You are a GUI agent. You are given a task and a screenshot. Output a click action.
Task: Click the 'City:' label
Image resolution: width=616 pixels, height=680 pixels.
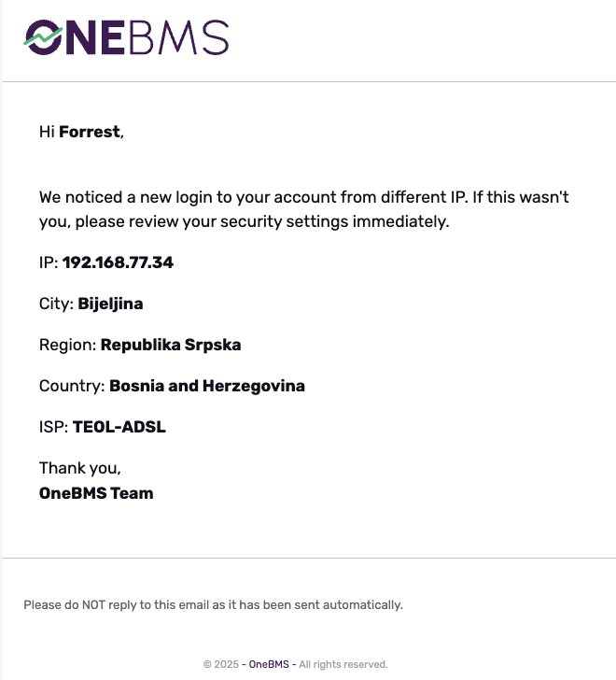click(x=56, y=304)
